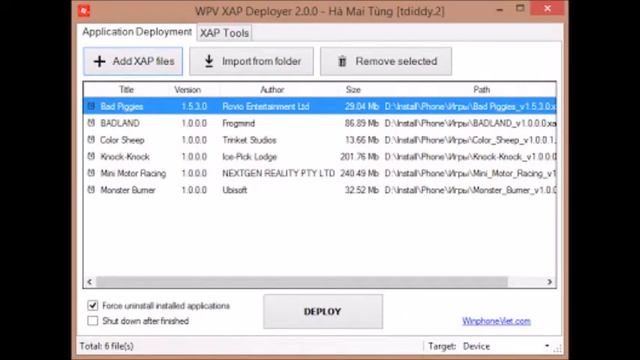The height and width of the screenshot is (360, 640).
Task: Click the NEXTGEN REALITY PTY LTD cell
Action: click(278, 173)
